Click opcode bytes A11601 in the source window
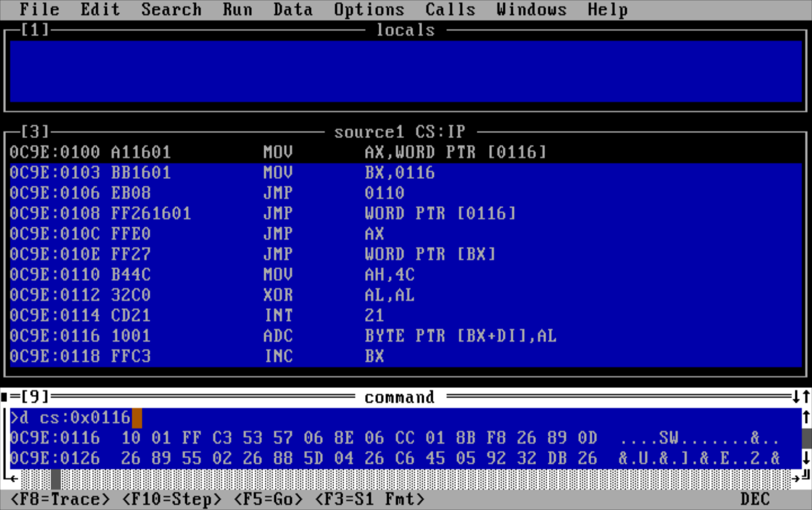This screenshot has height=510, width=812. [141, 152]
